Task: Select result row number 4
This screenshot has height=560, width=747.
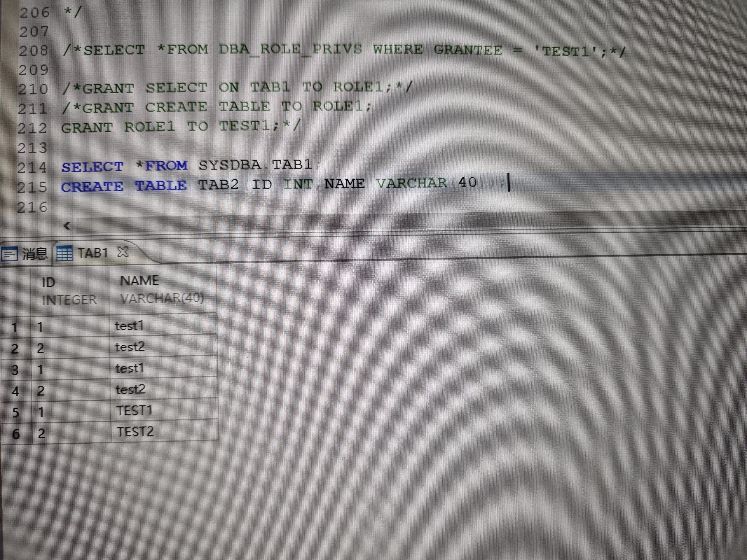Action: point(15,391)
